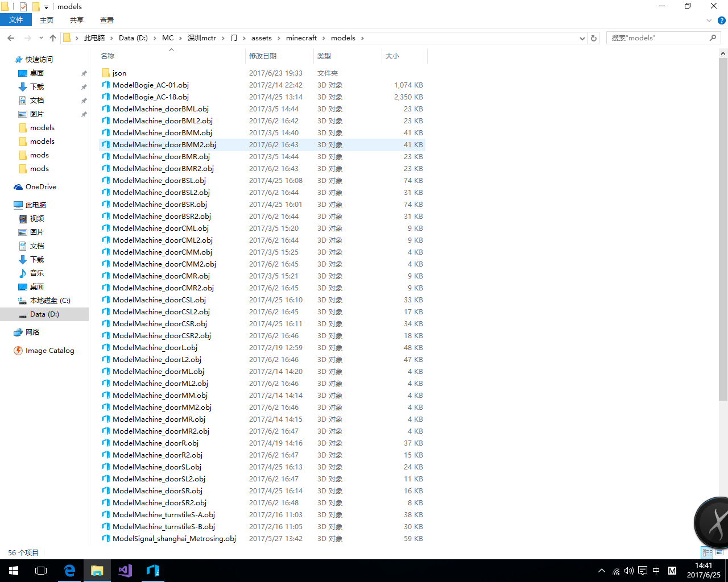Click the Image Catalog icon in sidebar
The image size is (728, 582).
[18, 351]
